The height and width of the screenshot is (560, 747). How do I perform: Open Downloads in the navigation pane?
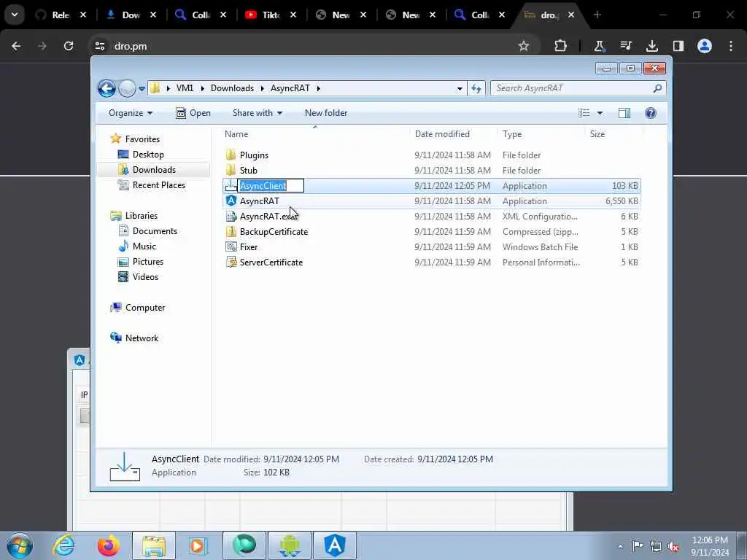point(154,169)
